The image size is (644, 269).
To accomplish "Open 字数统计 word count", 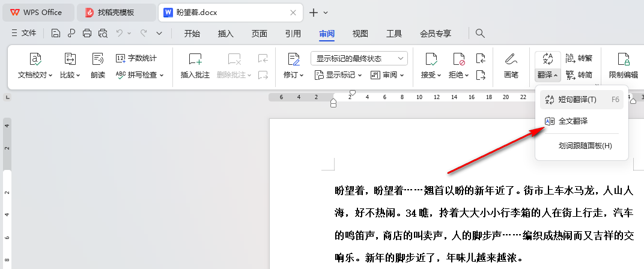I will (x=136, y=58).
